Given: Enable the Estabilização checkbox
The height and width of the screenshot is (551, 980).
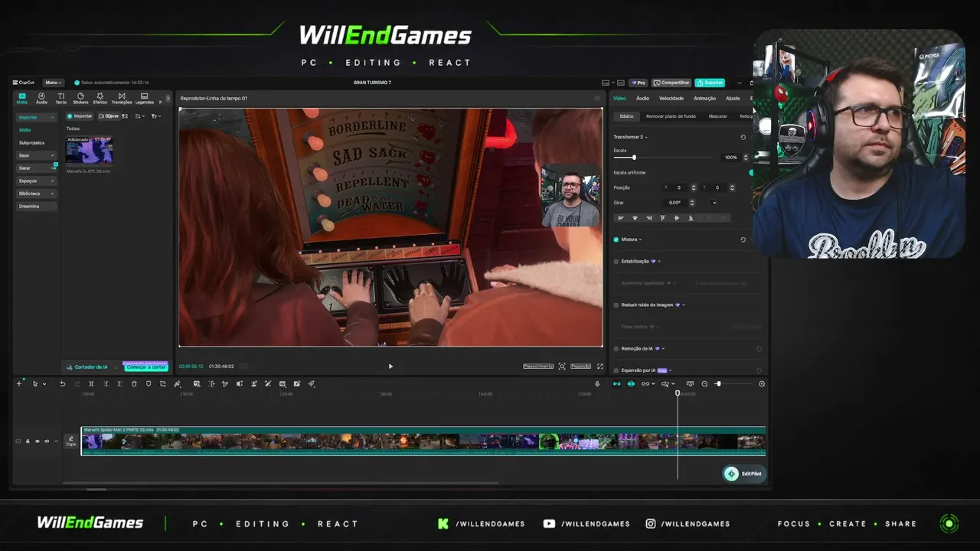Looking at the screenshot, I should 616,261.
